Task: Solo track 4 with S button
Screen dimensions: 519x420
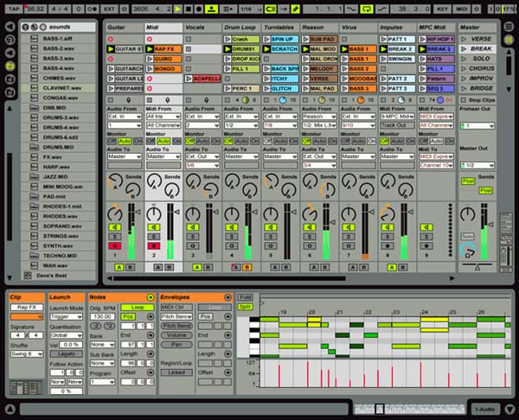Action: [x=232, y=237]
